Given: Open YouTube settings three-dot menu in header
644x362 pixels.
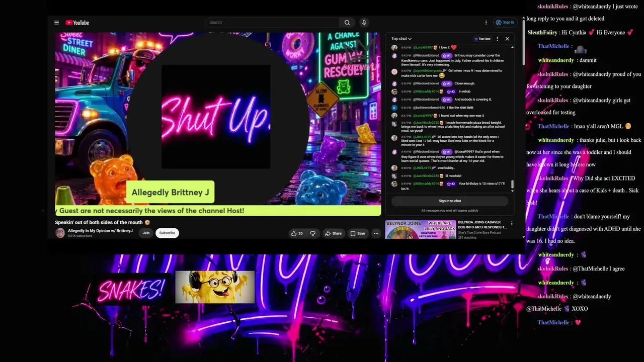Looking at the screenshot, I should click(486, 23).
